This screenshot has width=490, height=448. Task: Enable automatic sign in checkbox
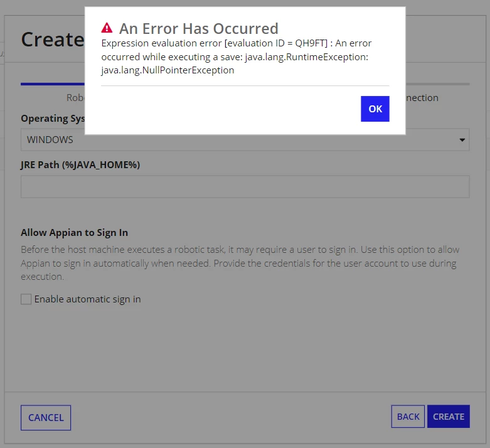26,299
